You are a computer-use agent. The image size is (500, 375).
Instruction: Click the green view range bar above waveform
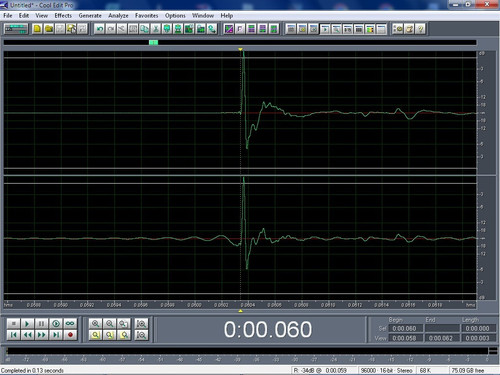click(x=153, y=42)
